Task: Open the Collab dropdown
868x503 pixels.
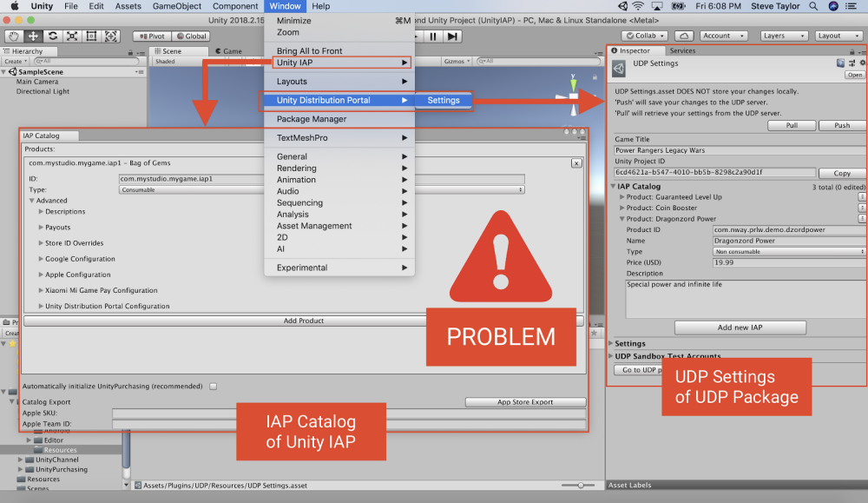Action: [645, 36]
